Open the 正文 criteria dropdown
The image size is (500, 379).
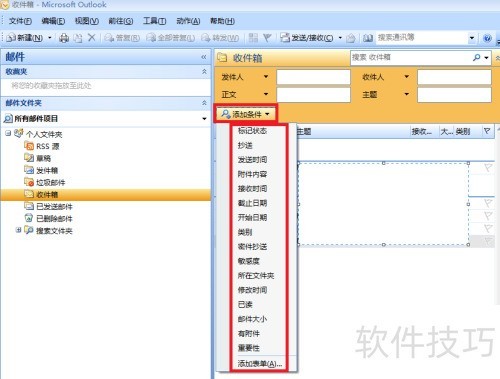point(266,94)
